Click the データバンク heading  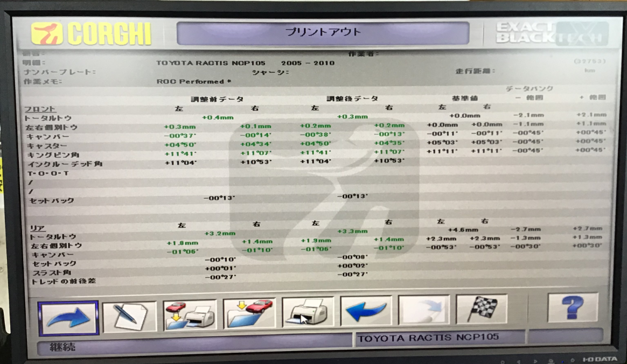[530, 89]
